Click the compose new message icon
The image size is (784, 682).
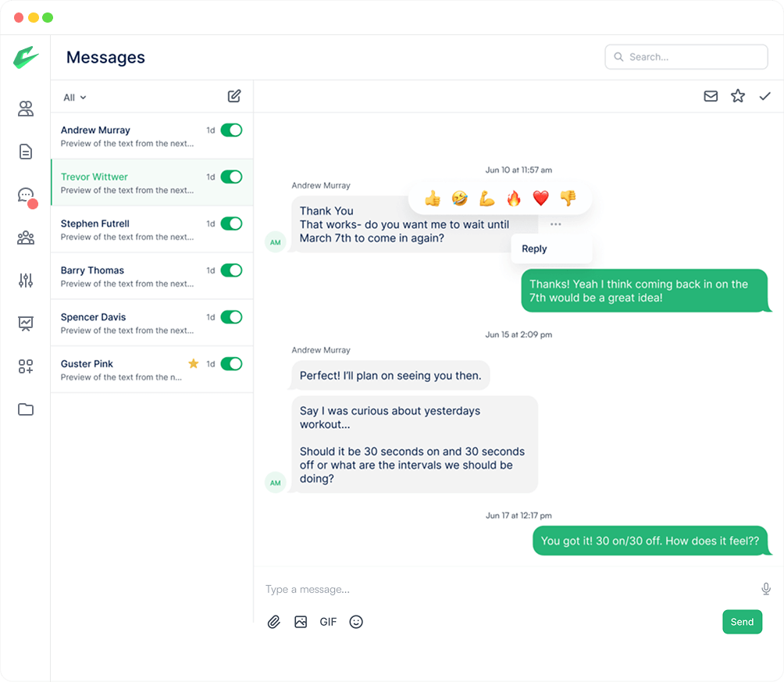coord(234,96)
